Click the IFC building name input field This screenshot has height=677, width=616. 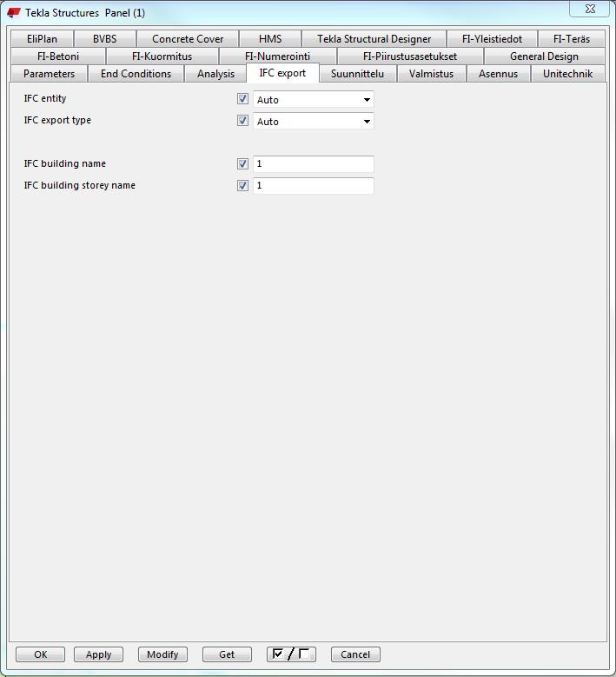click(x=314, y=163)
